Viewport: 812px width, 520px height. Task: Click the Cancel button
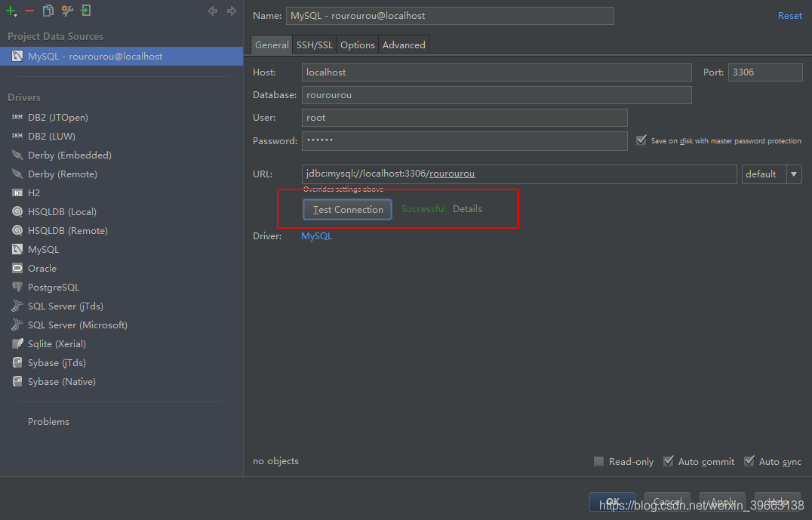(668, 501)
